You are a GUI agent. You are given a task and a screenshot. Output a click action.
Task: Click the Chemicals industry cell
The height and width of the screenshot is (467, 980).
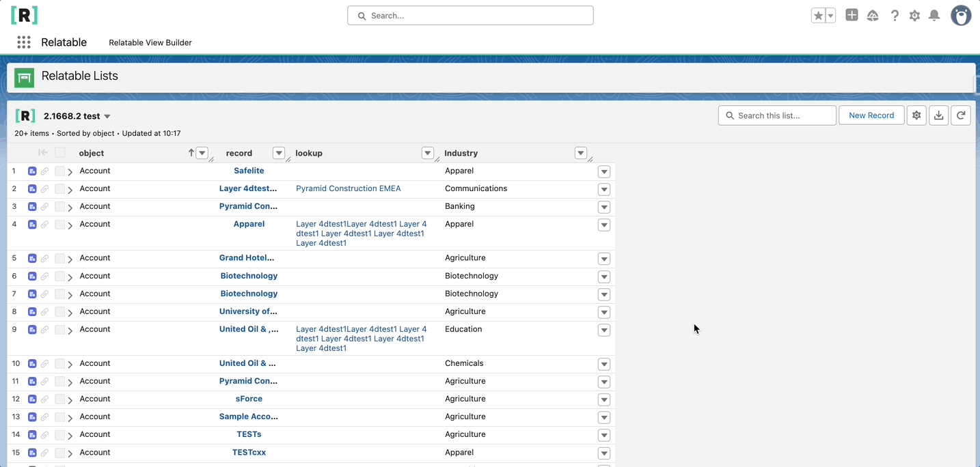click(464, 363)
